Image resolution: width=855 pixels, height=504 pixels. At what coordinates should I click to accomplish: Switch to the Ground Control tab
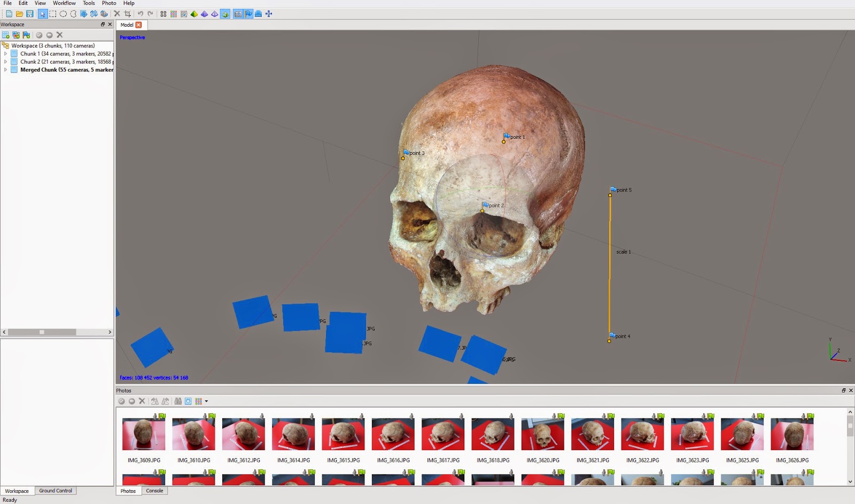[55, 491]
